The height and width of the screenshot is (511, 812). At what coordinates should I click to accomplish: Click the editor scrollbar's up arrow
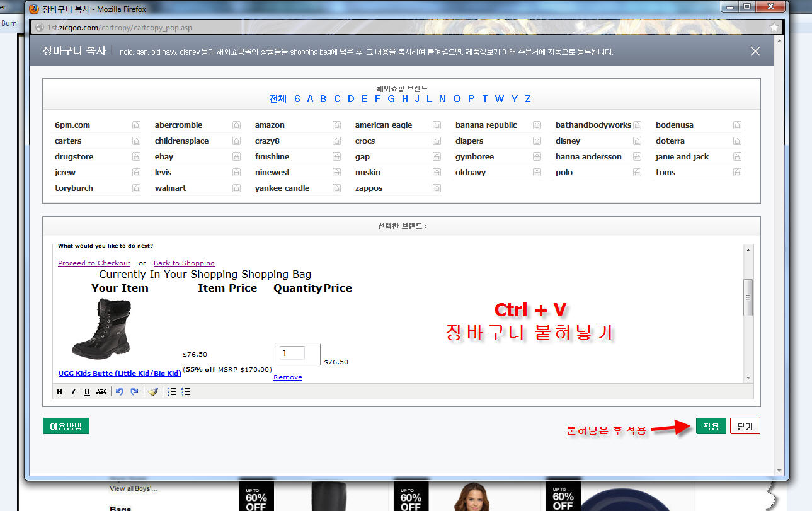click(748, 250)
